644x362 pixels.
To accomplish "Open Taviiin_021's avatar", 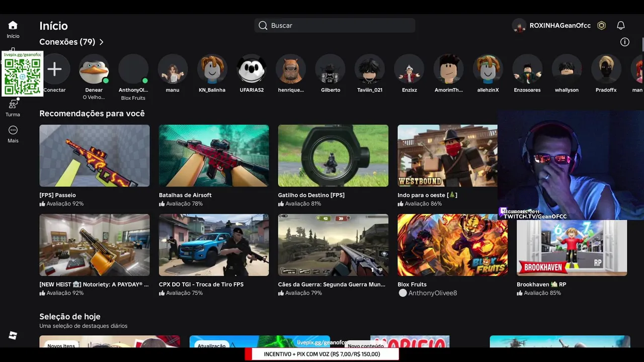I will (x=370, y=69).
